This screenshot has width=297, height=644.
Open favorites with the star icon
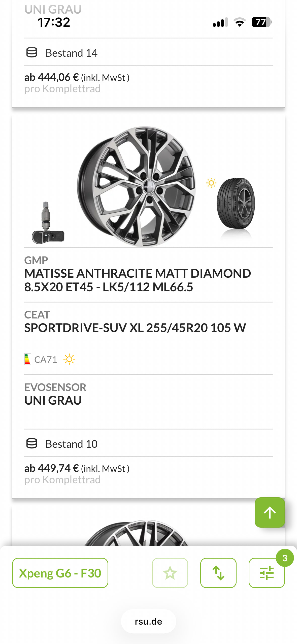tap(170, 573)
